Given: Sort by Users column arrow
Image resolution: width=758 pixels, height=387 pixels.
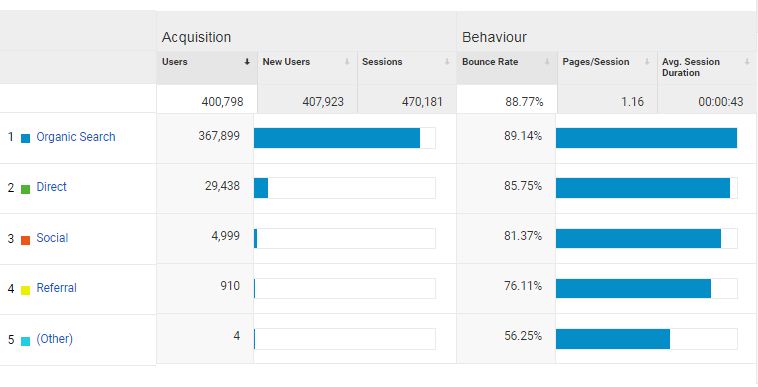Looking at the screenshot, I should [247, 62].
